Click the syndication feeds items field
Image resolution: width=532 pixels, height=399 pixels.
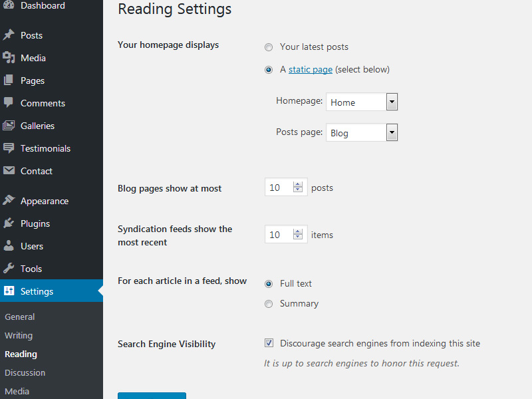click(279, 235)
